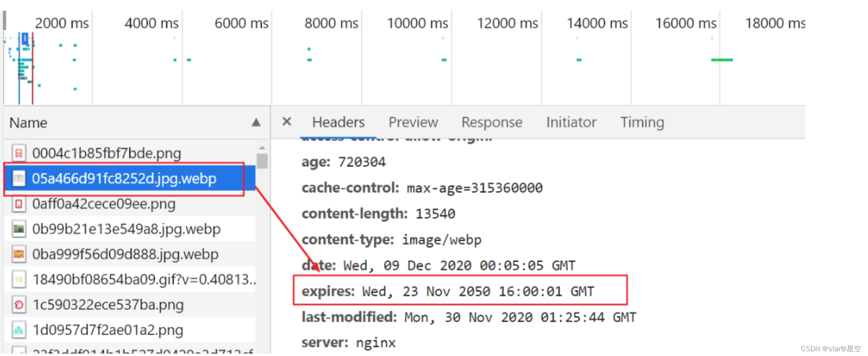Switch to the Headers tab
The image size is (868, 356).
coord(338,122)
